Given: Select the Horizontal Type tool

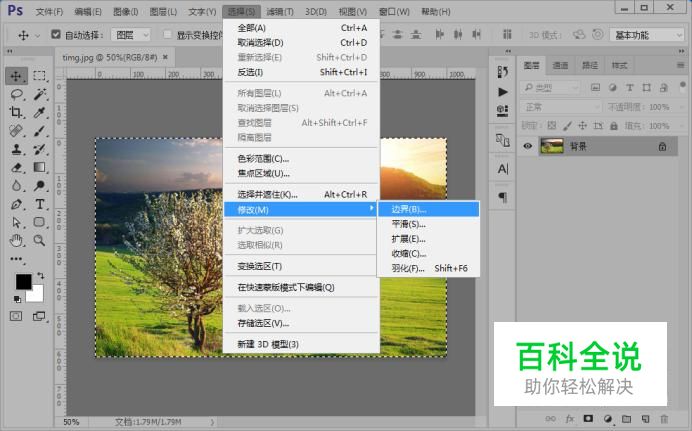Looking at the screenshot, I should pyautogui.click(x=39, y=204).
